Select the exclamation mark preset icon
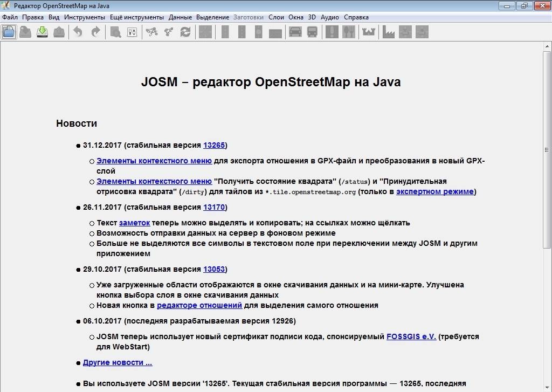 click(x=332, y=32)
